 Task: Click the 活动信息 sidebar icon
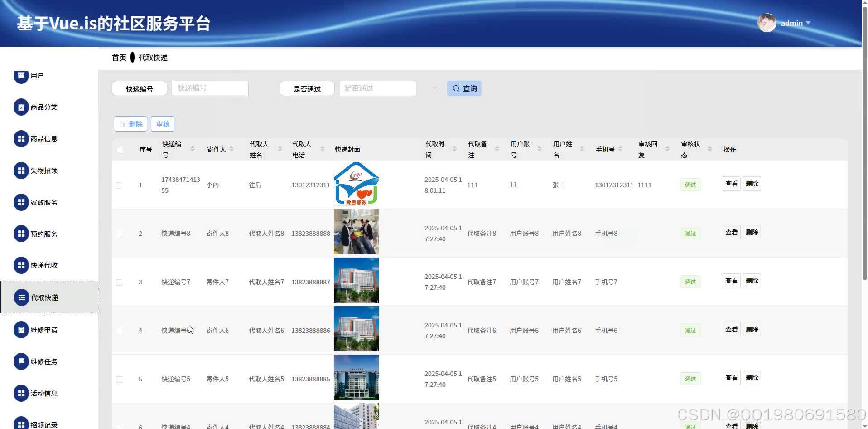[21, 393]
